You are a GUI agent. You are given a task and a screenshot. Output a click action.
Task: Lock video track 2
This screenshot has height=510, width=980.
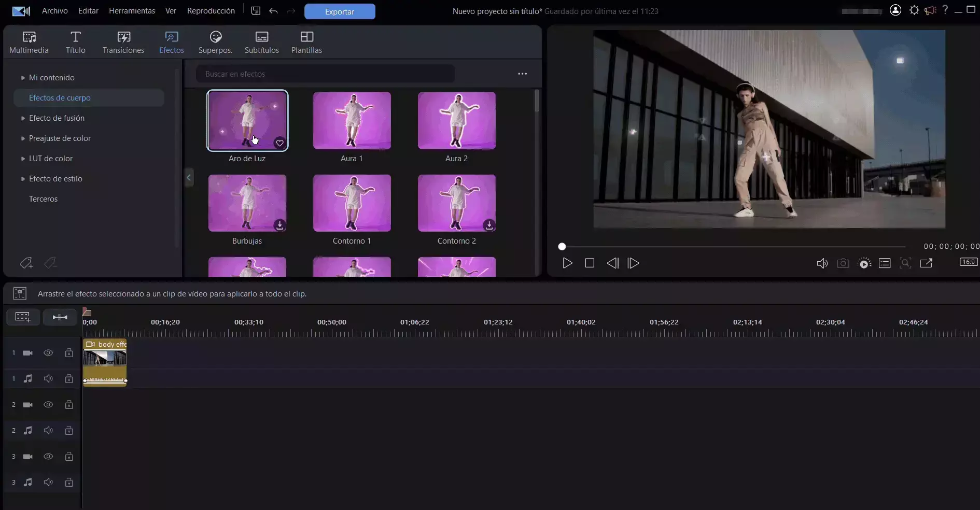tap(68, 405)
